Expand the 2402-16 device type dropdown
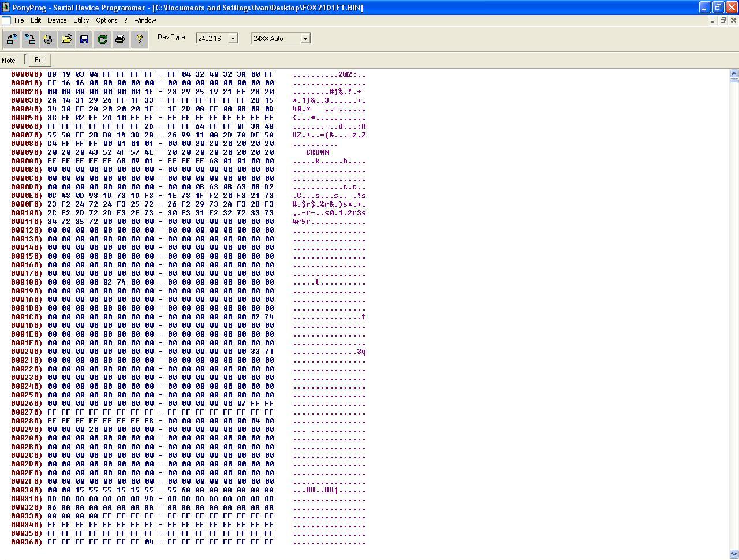 [x=233, y=39]
